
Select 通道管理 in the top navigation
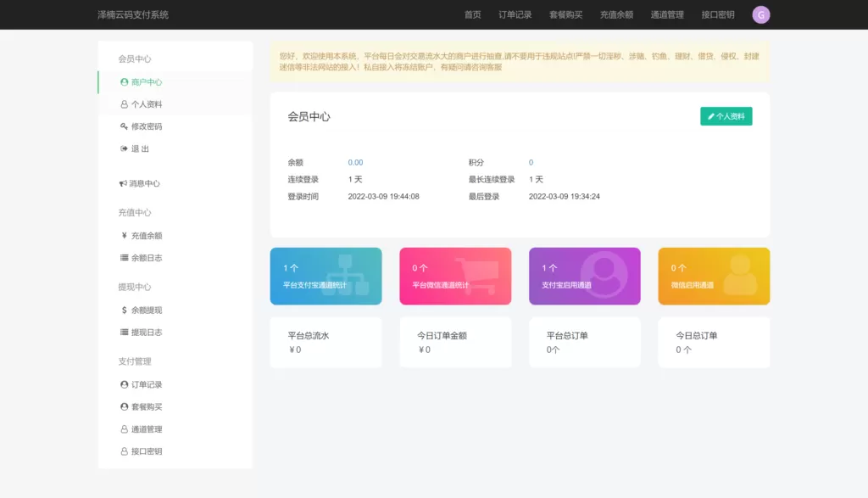[x=667, y=14]
